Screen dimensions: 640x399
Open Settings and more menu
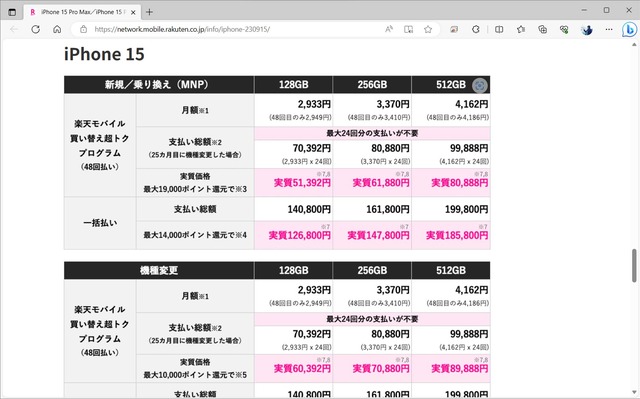609,29
